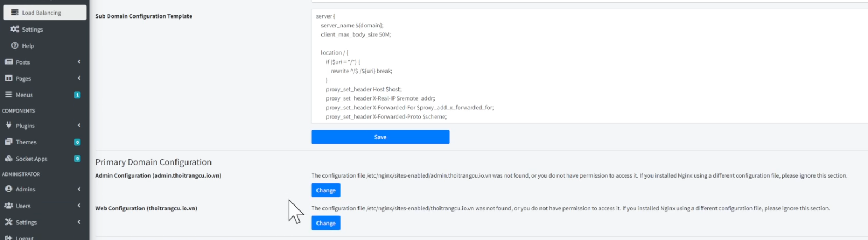This screenshot has width=868, height=240.
Task: Expand the Pages submenu chevron
Action: point(79,78)
